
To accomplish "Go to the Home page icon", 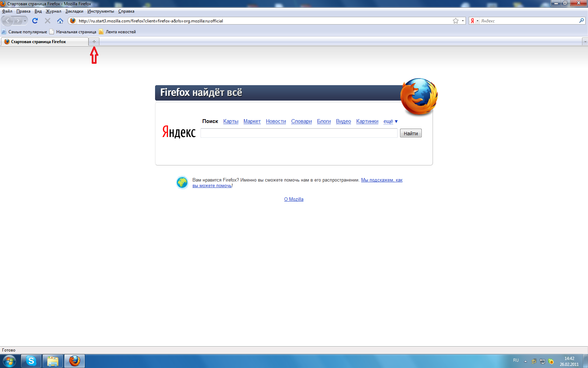I will [x=60, y=21].
